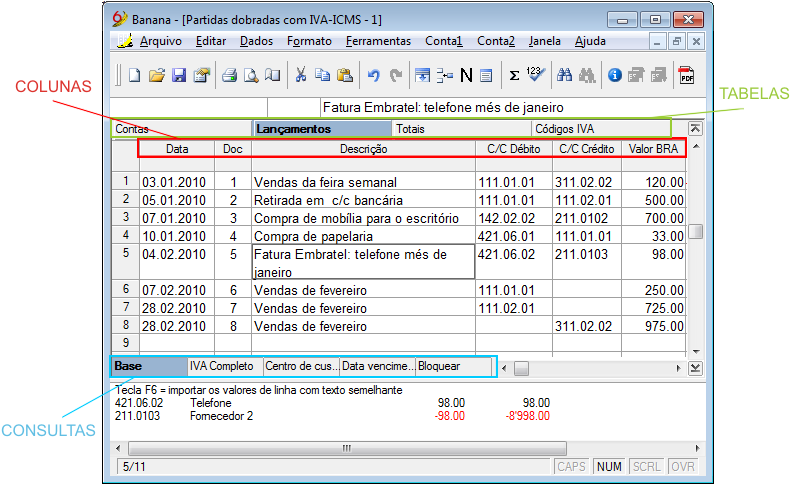Click the C/C Débito column header
The width and height of the screenshot is (800, 484).
(x=514, y=149)
